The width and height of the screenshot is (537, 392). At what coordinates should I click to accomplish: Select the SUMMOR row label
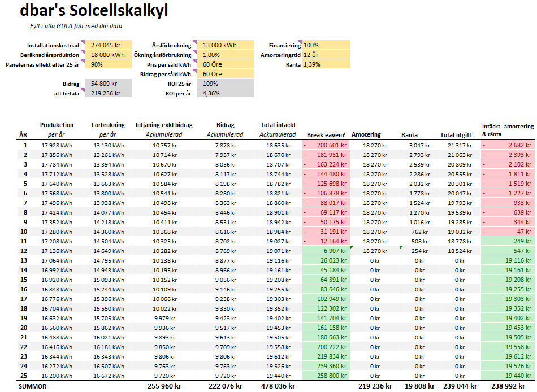(x=33, y=386)
